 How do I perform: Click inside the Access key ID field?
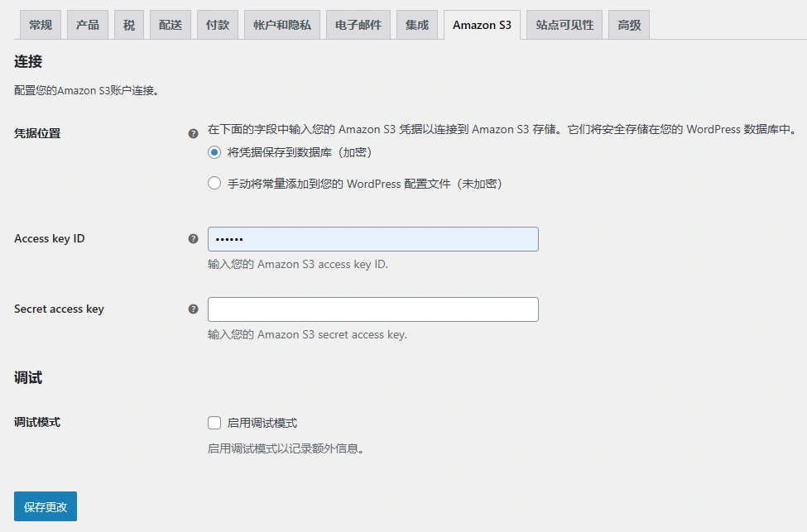click(372, 238)
